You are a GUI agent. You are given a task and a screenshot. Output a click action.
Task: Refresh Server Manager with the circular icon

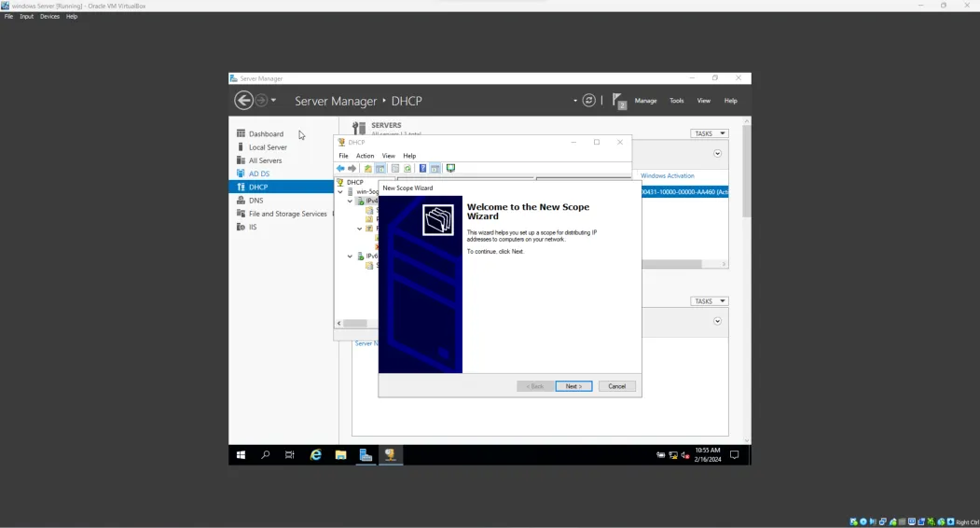pyautogui.click(x=588, y=100)
